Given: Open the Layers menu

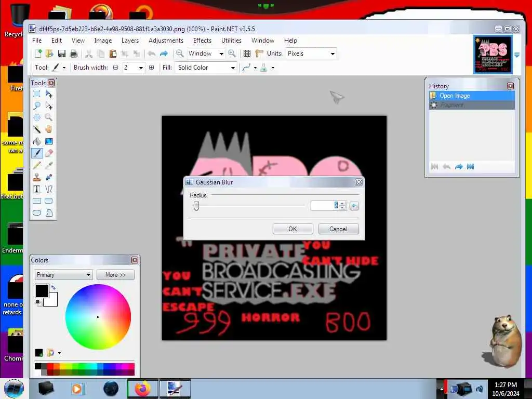Looking at the screenshot, I should point(130,41).
